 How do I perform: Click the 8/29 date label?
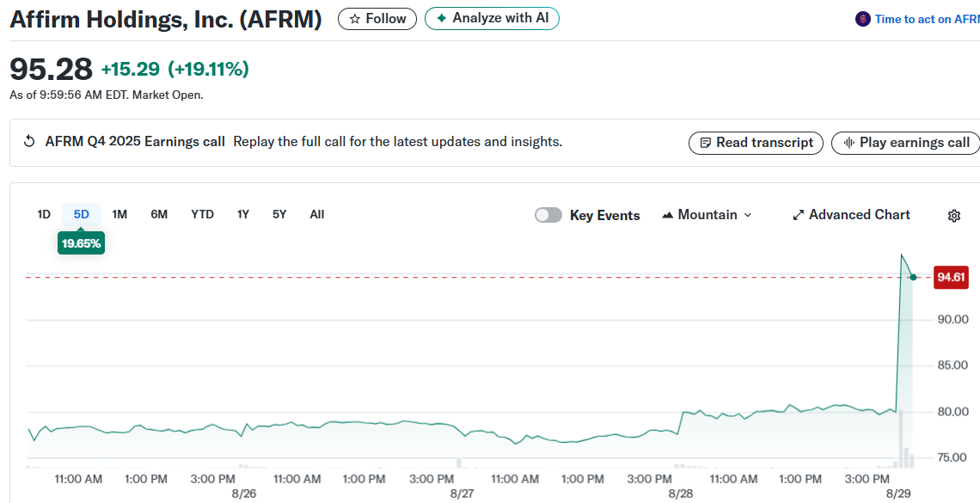coord(898,494)
